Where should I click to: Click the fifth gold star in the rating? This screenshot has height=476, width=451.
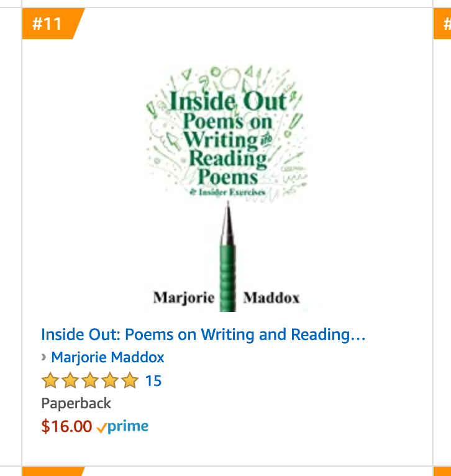click(130, 380)
